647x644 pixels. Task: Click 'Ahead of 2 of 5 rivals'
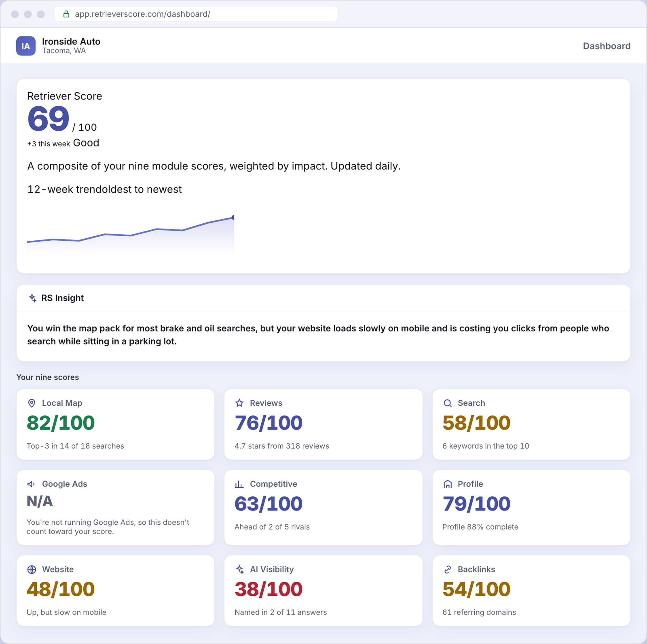[272, 527]
